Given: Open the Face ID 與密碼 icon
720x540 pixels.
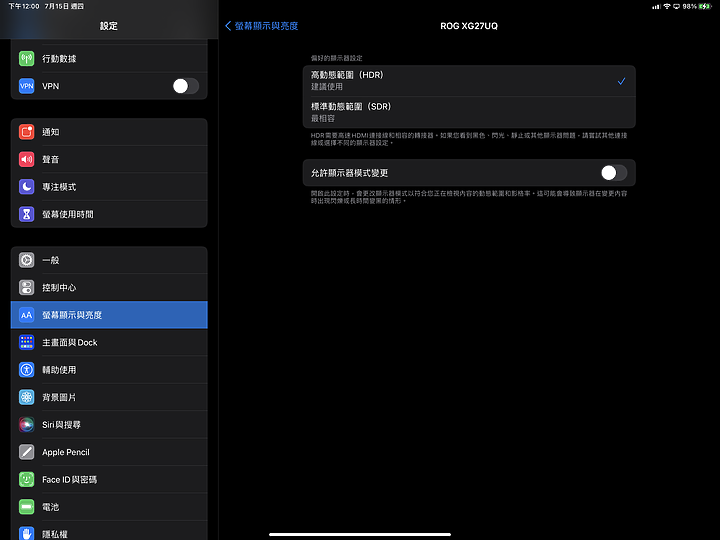Looking at the screenshot, I should pos(27,479).
